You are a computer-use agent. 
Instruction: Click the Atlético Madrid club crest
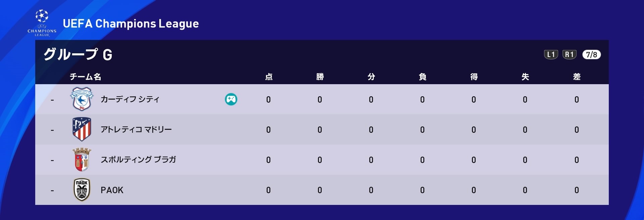pos(82,129)
